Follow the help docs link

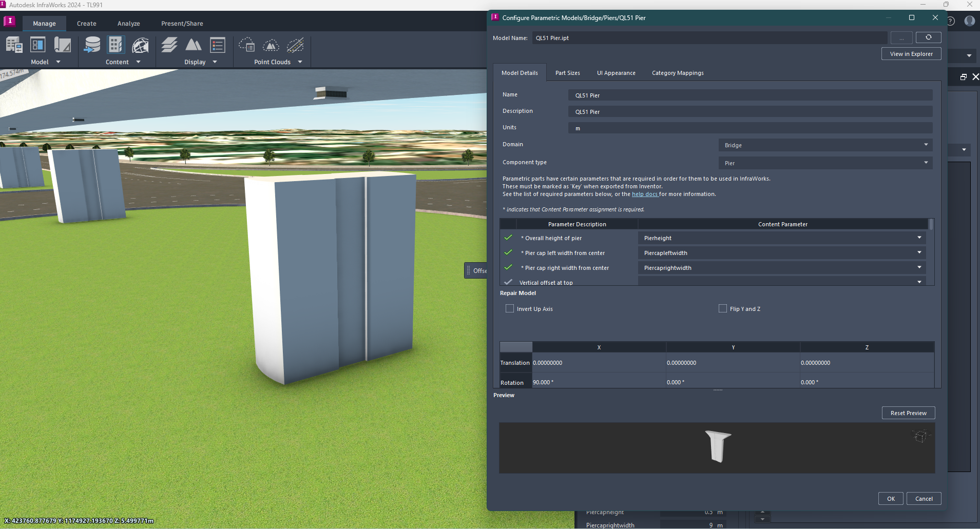tap(644, 194)
